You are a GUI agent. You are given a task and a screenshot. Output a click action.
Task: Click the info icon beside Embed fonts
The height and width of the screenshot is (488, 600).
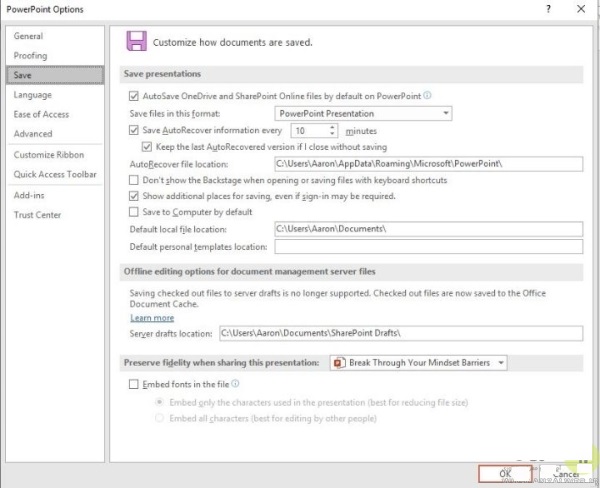tap(235, 384)
